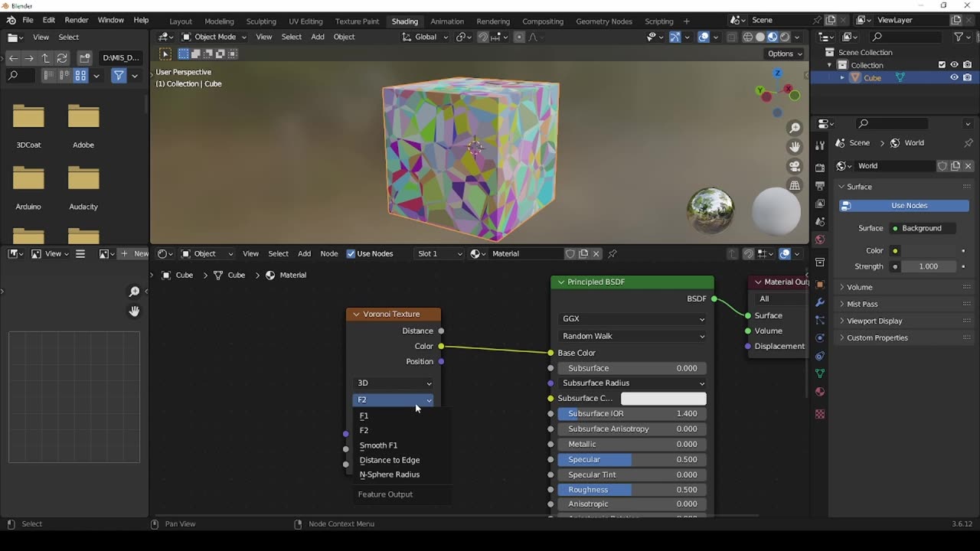The height and width of the screenshot is (551, 980).
Task: Switch to the UV Editing workspace tab
Action: click(x=306, y=21)
